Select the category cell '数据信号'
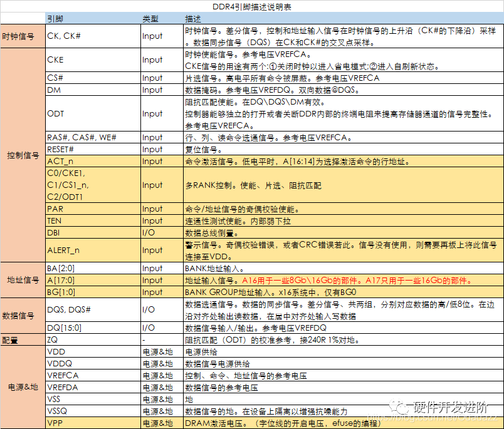The image size is (504, 429). point(23,316)
